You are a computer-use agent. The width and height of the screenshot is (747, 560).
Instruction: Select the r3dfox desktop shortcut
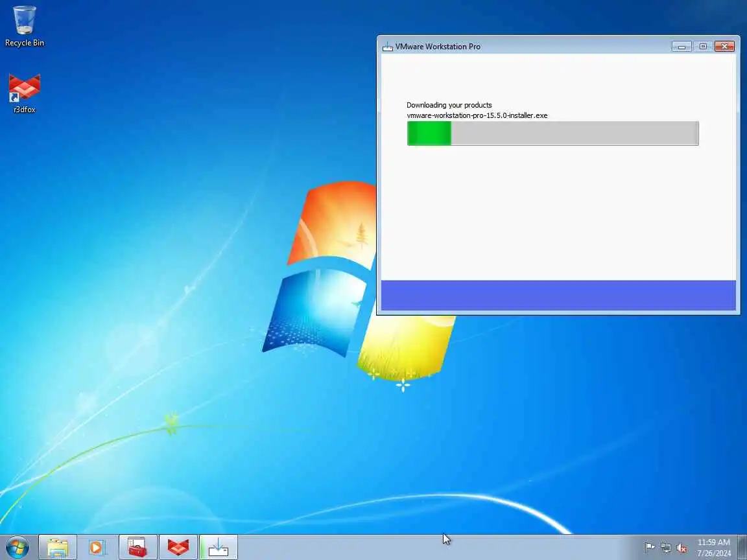pos(24,94)
